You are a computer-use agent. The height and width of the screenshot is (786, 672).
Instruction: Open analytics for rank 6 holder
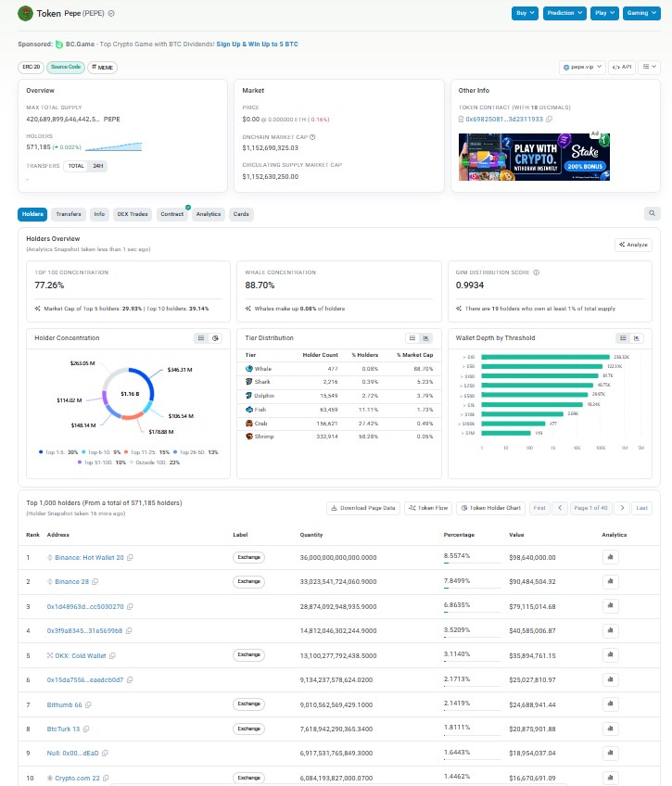point(611,679)
